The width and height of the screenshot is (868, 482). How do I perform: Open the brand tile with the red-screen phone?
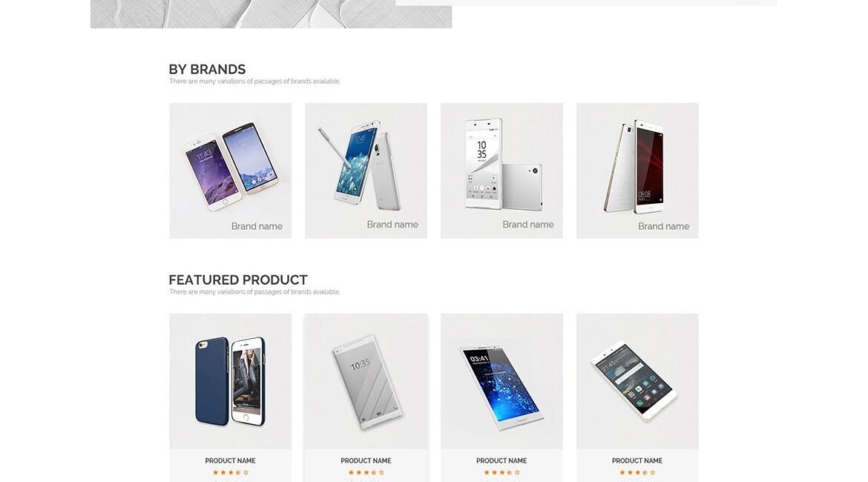click(637, 171)
